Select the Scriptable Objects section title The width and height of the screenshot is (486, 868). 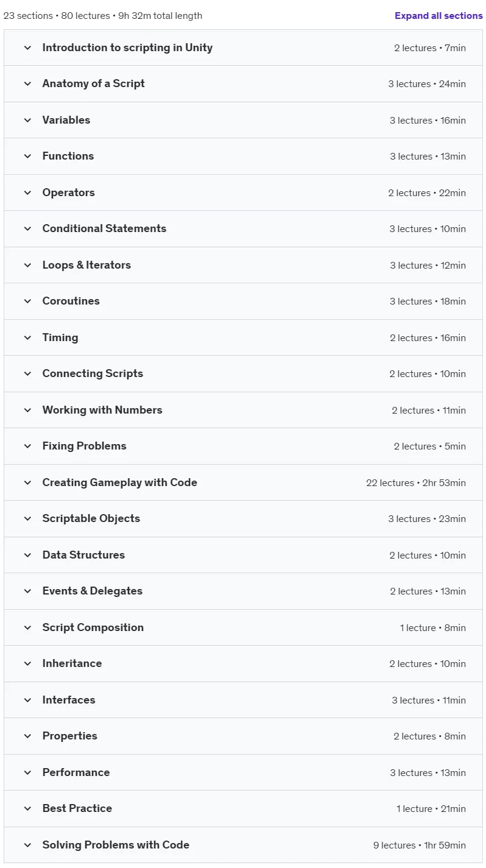click(x=91, y=518)
